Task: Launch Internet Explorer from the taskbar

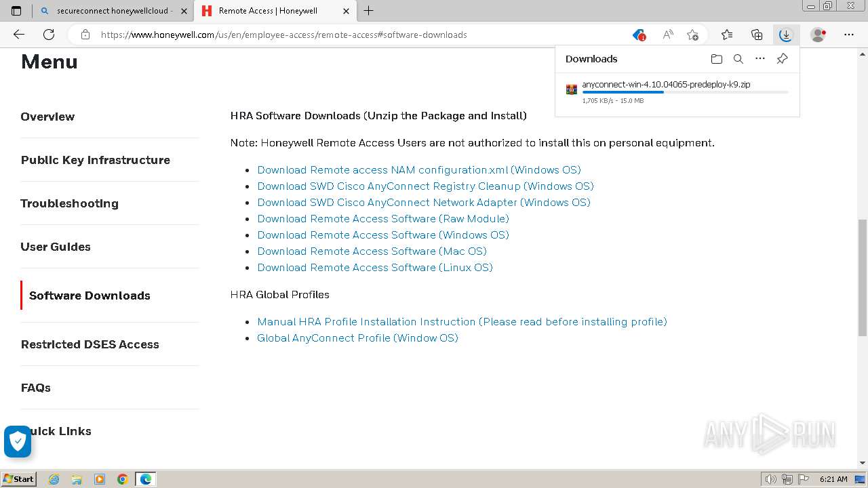Action: 54,479
